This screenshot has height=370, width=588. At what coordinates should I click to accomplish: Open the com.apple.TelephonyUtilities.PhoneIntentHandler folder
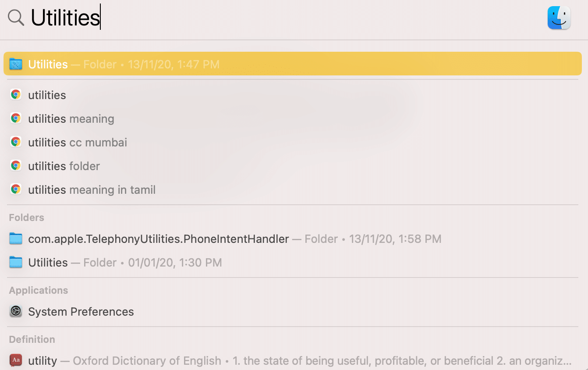(x=158, y=239)
